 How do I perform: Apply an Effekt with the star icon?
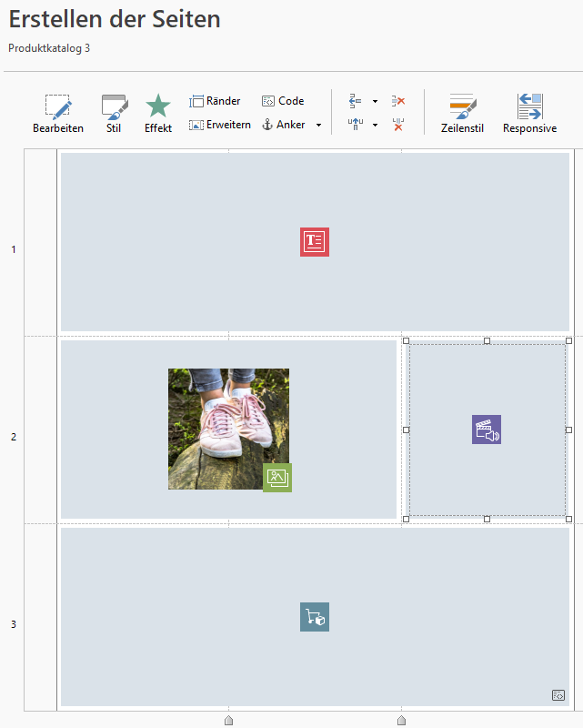158,114
